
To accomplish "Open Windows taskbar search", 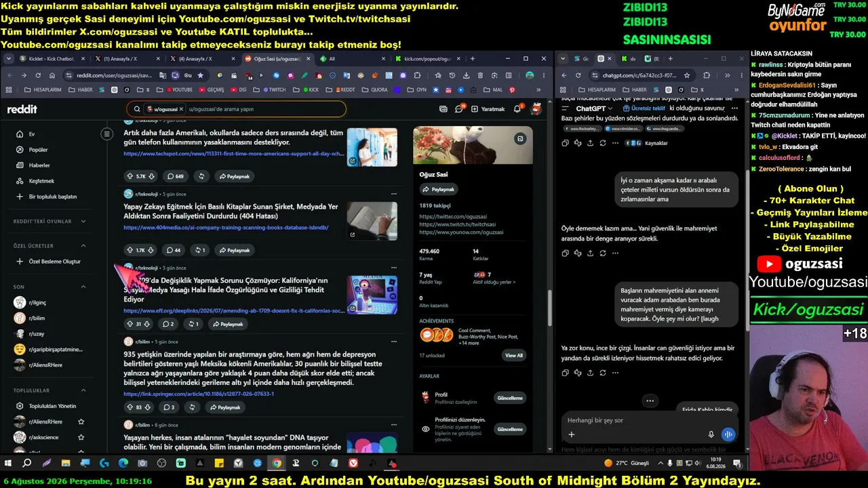I will pyautogui.click(x=27, y=463).
